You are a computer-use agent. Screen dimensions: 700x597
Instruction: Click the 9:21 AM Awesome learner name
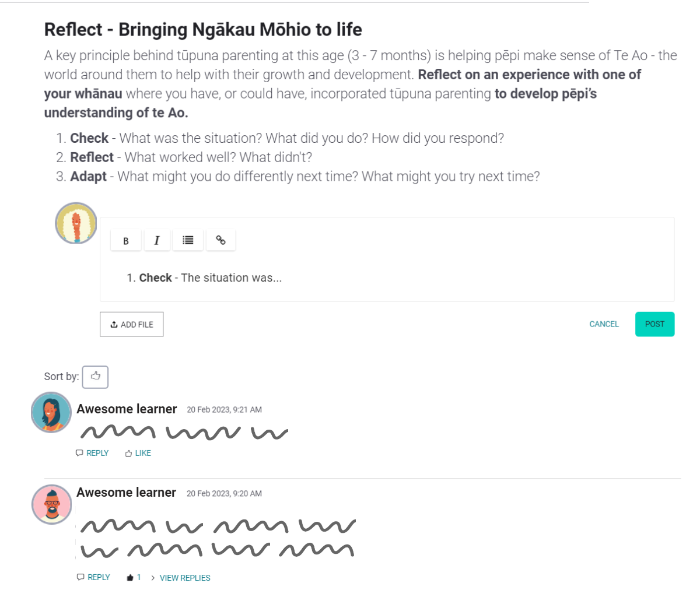click(x=127, y=409)
